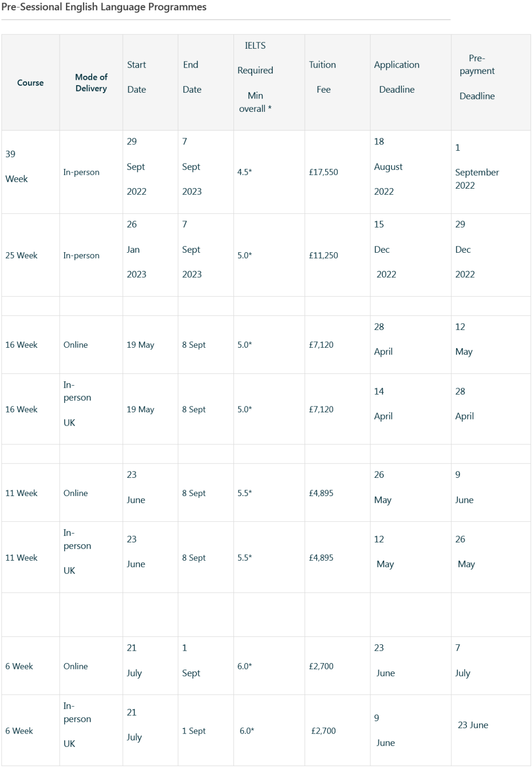Click the Course column header
This screenshot has height=767, width=532.
[x=31, y=83]
